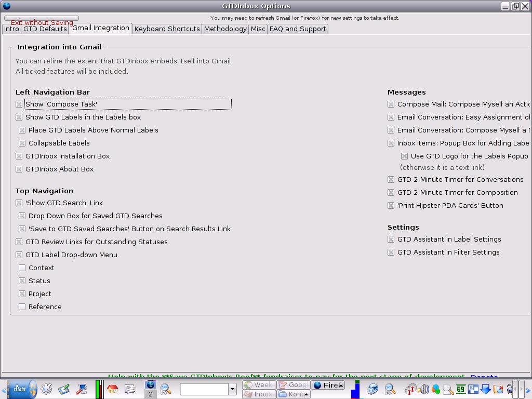Toggle 'GTD Assistant in Filter Settings'
This screenshot has height=399, width=532.
[x=391, y=252]
